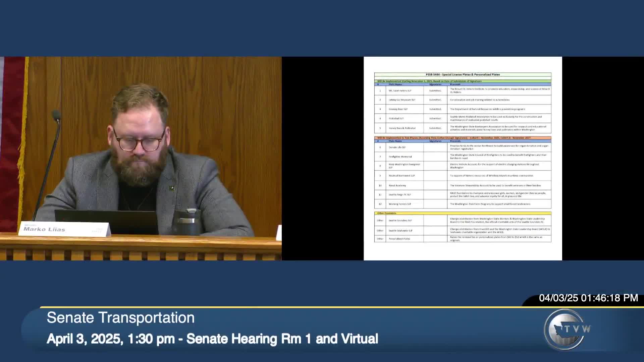Screen dimensions: 644x362
Task: Click the orange Two Phases header band
Action: point(463,138)
